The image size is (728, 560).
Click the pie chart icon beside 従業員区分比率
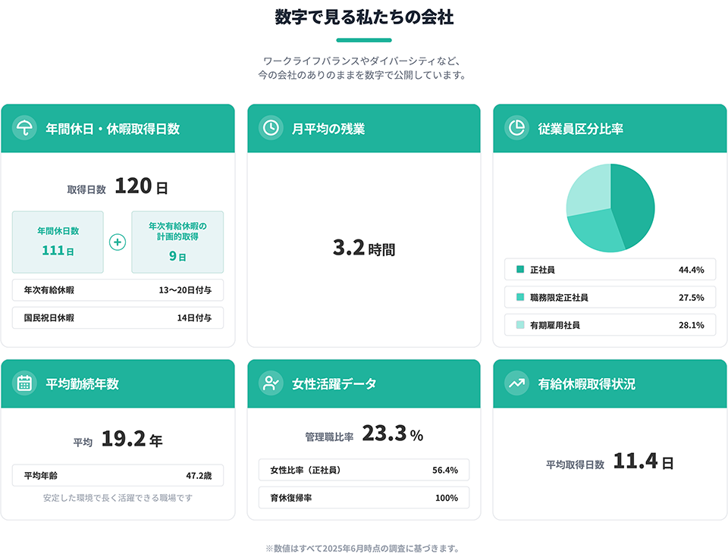tap(516, 129)
